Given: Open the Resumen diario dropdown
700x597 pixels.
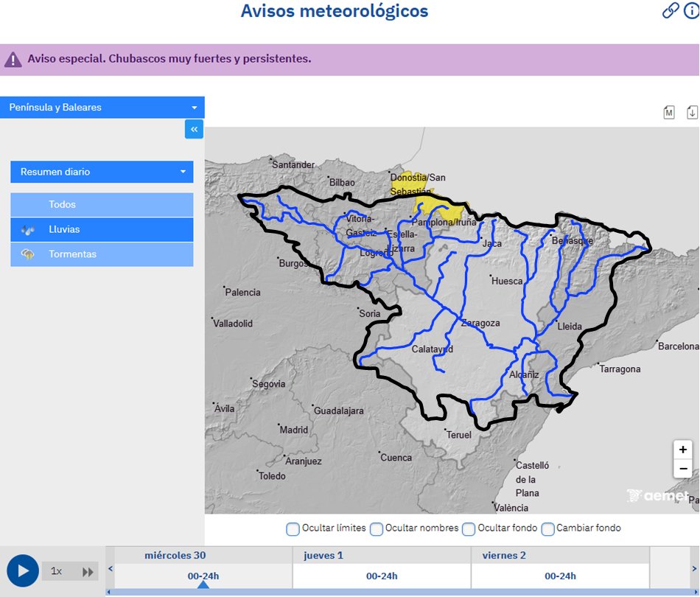Looking at the screenshot, I should tap(102, 172).
